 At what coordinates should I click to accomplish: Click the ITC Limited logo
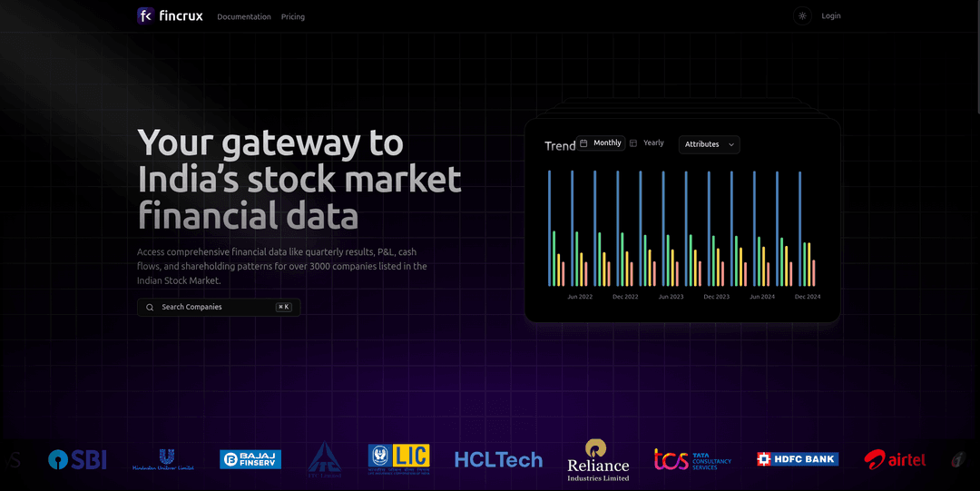tap(323, 459)
